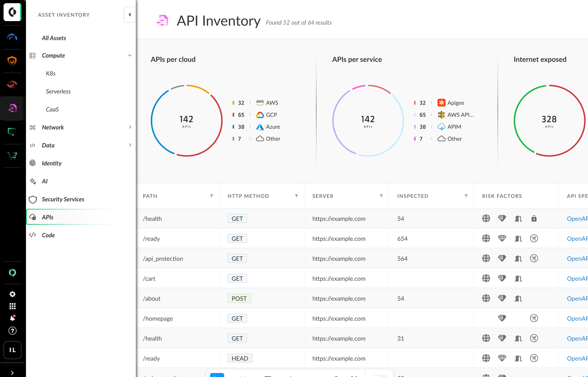Open the HTTP METHOD column filter
The width and height of the screenshot is (588, 377).
[x=296, y=196]
